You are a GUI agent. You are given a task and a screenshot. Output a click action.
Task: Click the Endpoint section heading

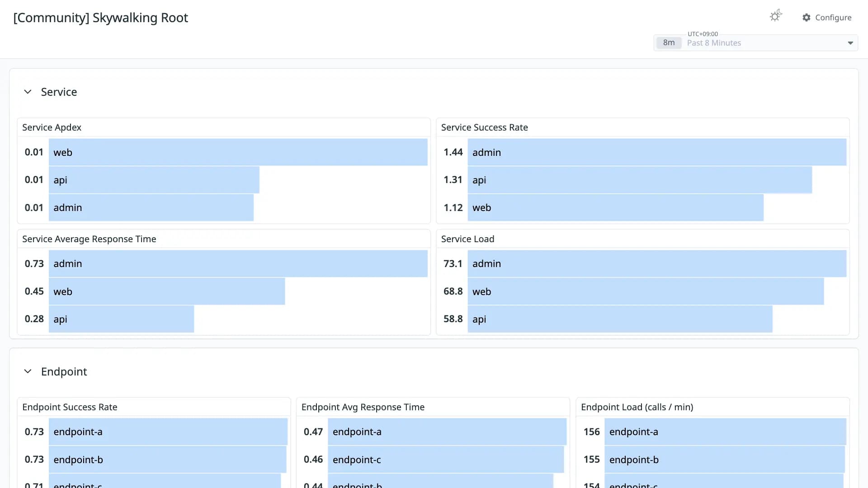click(x=64, y=371)
